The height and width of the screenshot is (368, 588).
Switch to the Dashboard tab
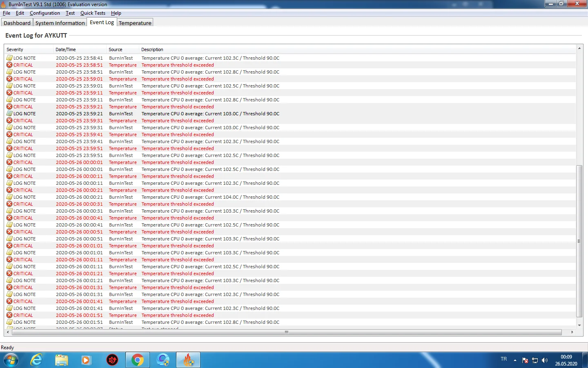[17, 23]
